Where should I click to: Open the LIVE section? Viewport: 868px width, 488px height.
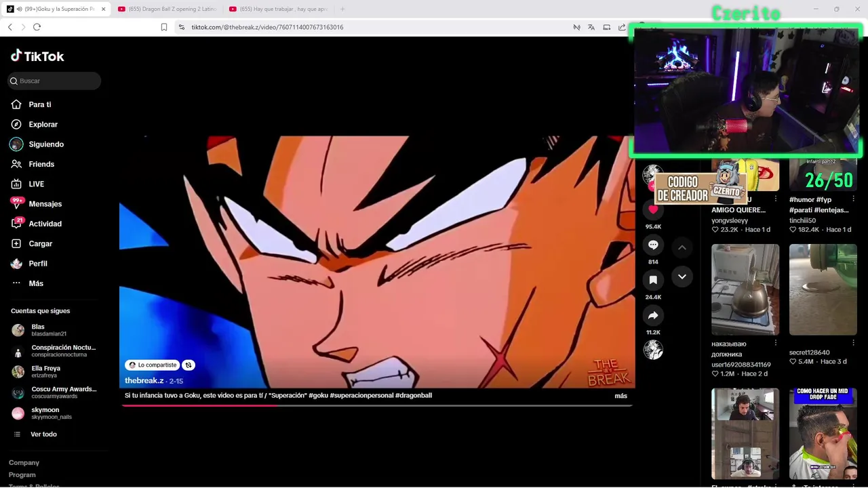coord(36,184)
